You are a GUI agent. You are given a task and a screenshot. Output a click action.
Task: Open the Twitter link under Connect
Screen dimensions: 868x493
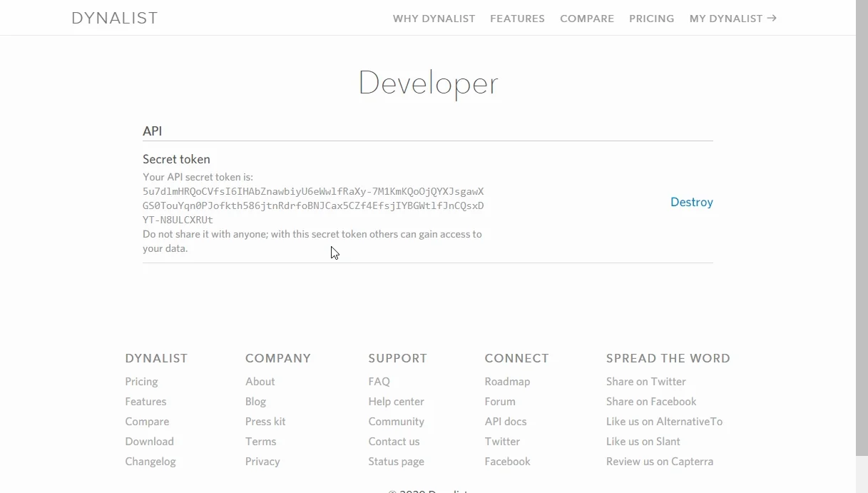[x=502, y=442]
